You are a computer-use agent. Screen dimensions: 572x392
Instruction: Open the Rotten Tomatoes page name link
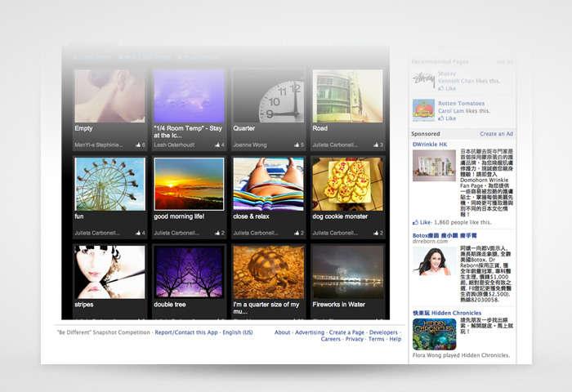(x=461, y=103)
